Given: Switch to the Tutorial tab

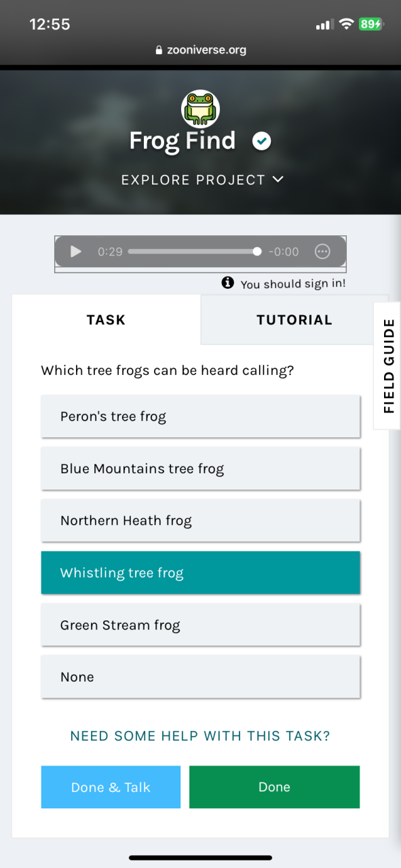Looking at the screenshot, I should 294,320.
